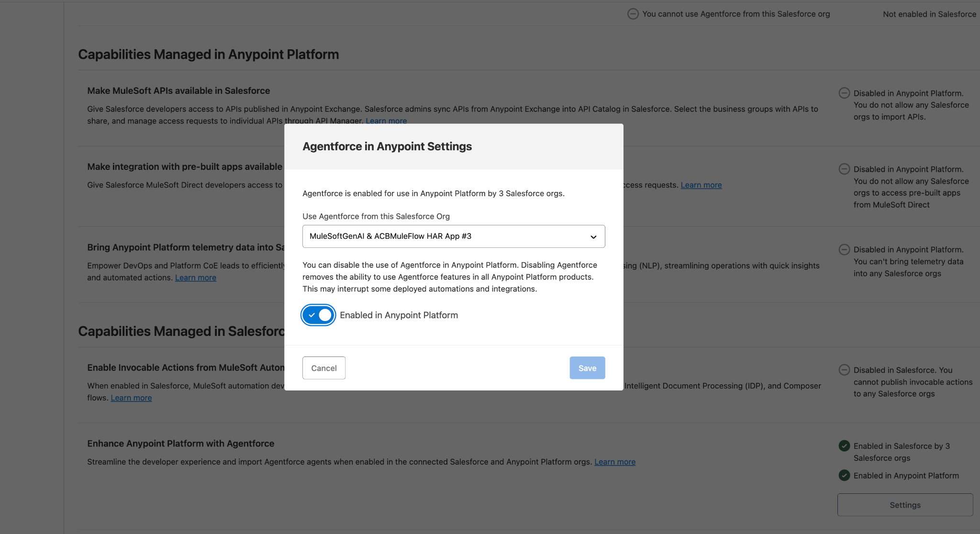Image resolution: width=980 pixels, height=534 pixels.
Task: Click Make MuleSoft APIs available in Salesforce heading
Action: click(178, 90)
